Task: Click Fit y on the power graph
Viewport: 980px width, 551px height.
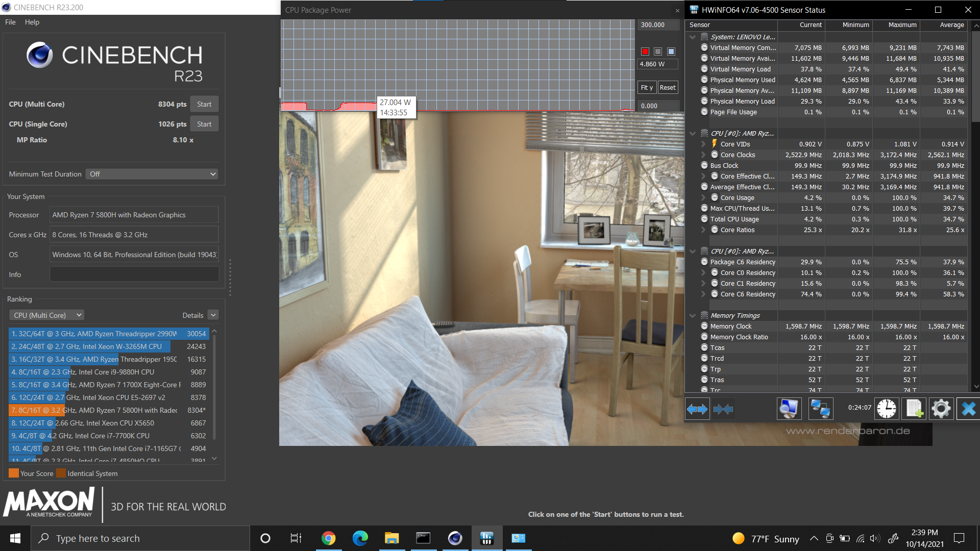Action: (x=647, y=87)
